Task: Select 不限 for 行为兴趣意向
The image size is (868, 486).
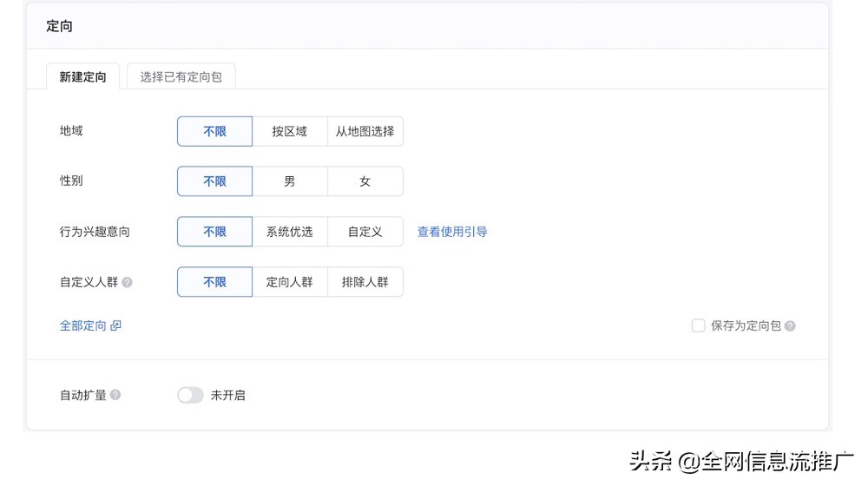Action: coord(214,232)
